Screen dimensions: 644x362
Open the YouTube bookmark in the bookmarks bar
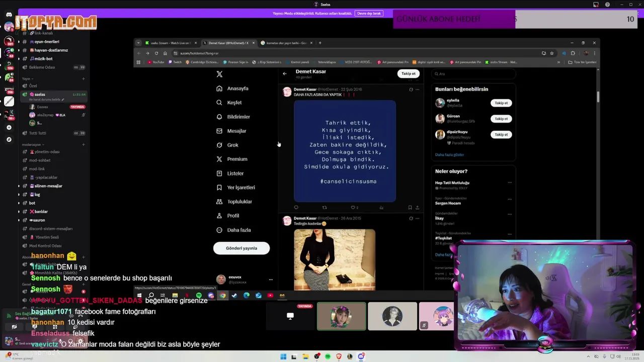pos(156,62)
